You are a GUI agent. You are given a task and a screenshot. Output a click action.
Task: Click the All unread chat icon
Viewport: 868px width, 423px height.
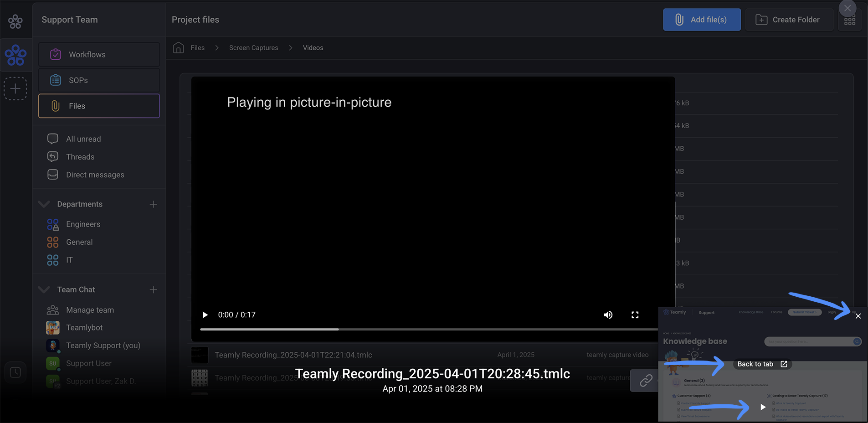[x=53, y=139]
